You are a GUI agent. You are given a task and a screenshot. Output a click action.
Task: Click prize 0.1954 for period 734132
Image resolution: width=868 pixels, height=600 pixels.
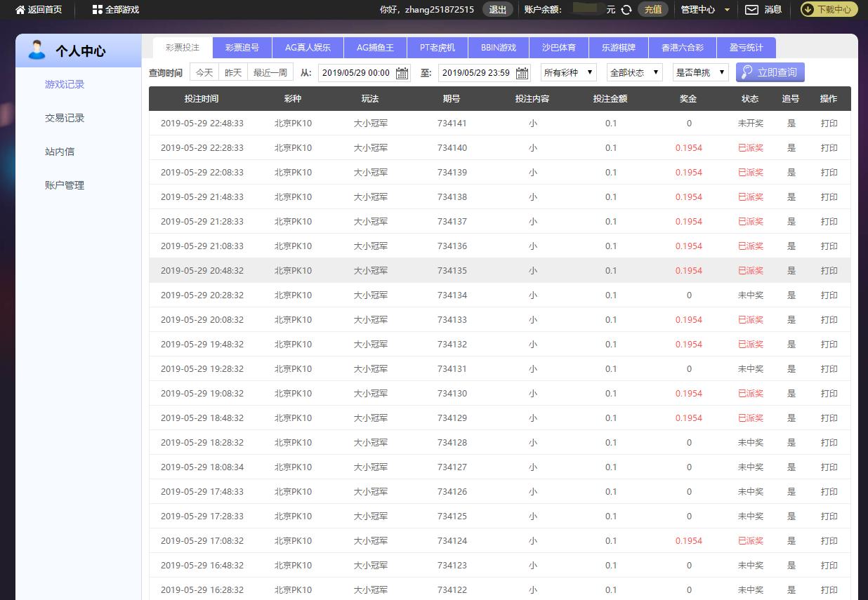tap(689, 345)
